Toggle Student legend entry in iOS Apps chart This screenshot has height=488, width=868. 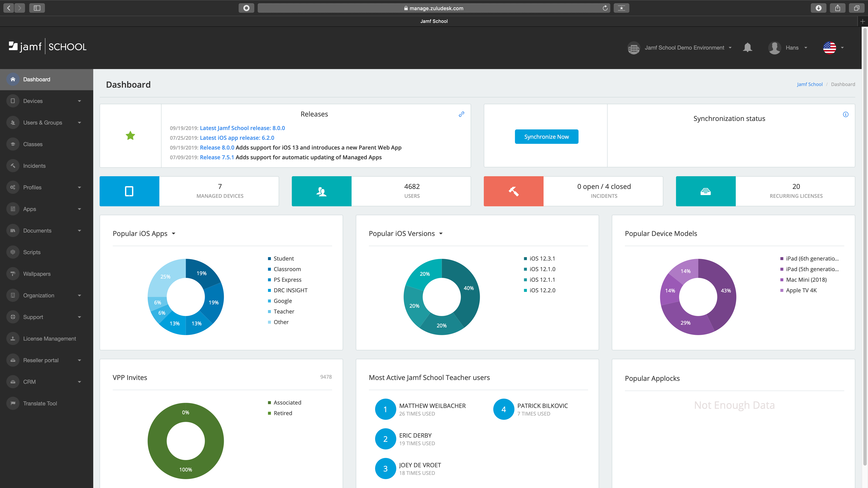(x=281, y=259)
